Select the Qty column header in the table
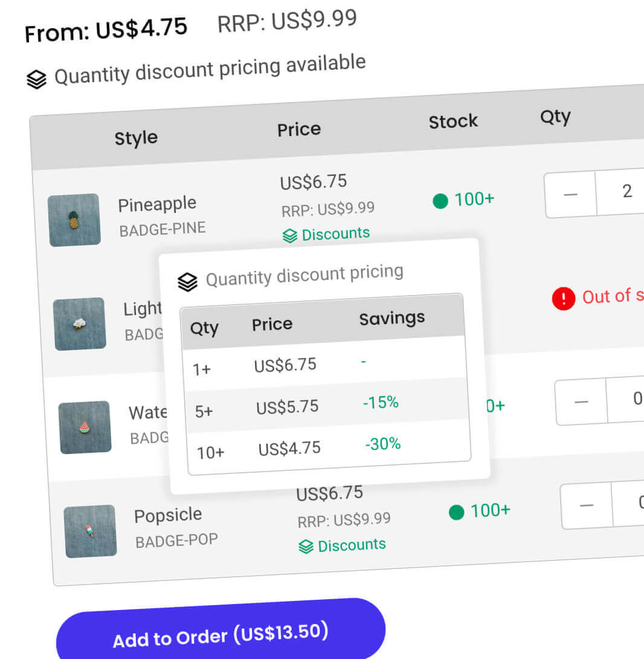This screenshot has width=644, height=659. coord(555,117)
